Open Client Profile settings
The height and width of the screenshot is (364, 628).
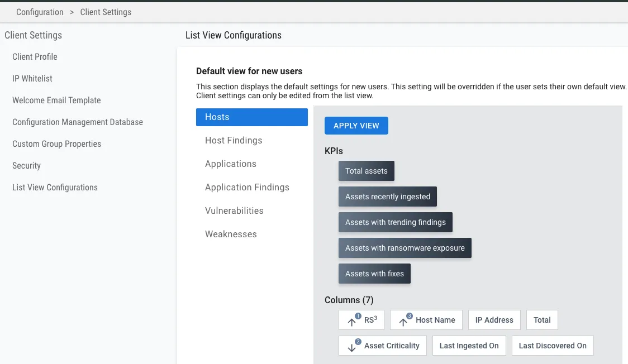point(35,57)
